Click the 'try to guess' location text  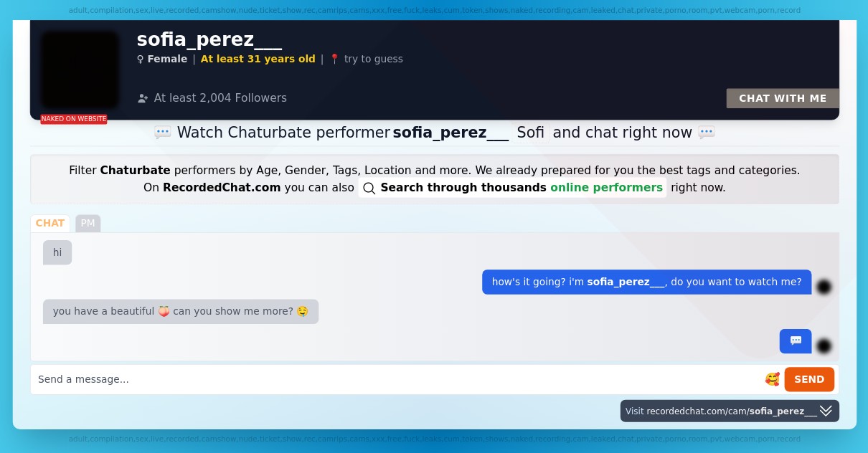click(x=374, y=59)
